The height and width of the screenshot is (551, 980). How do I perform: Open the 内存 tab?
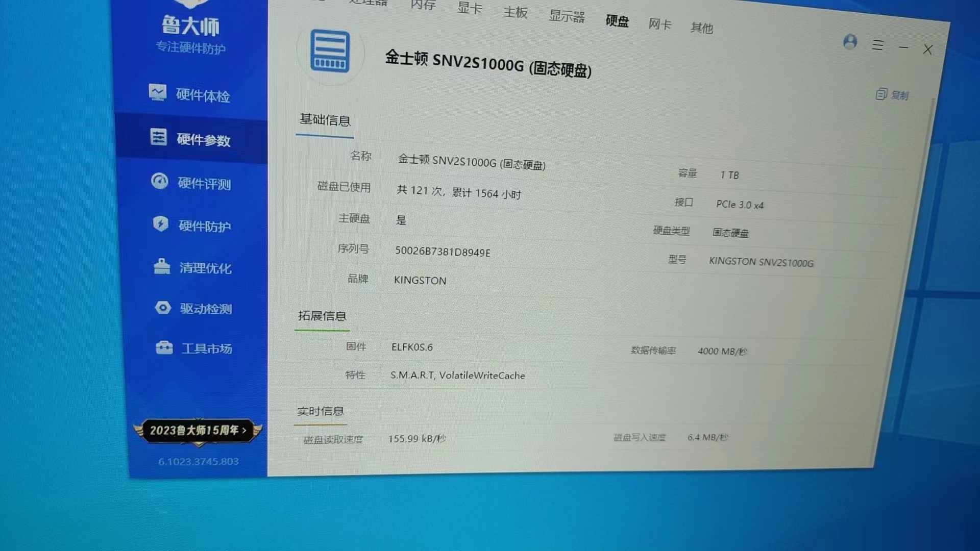coord(423,5)
